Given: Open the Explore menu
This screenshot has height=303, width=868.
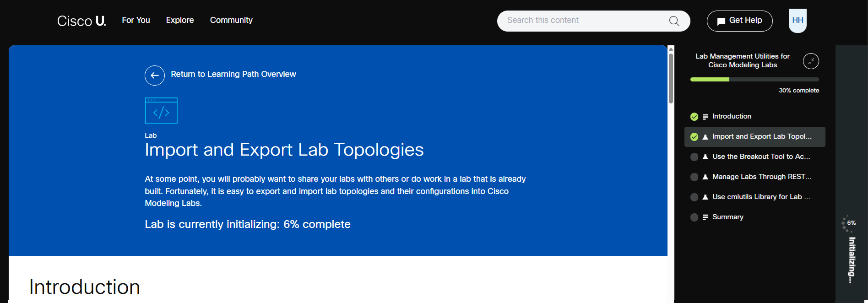Looking at the screenshot, I should click(180, 20).
